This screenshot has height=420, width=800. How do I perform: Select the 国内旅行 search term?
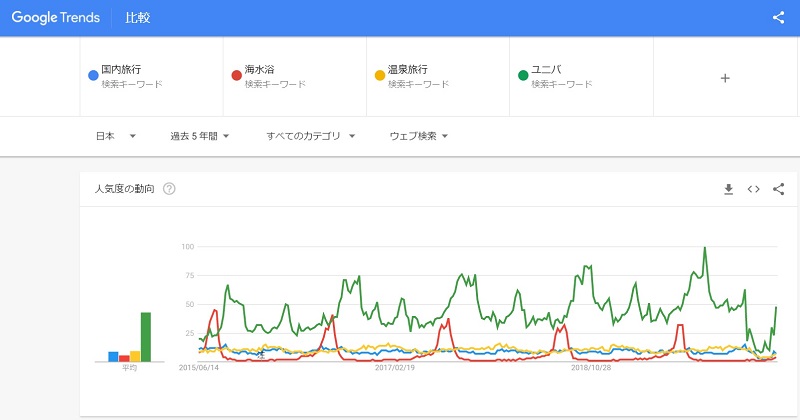tap(121, 70)
